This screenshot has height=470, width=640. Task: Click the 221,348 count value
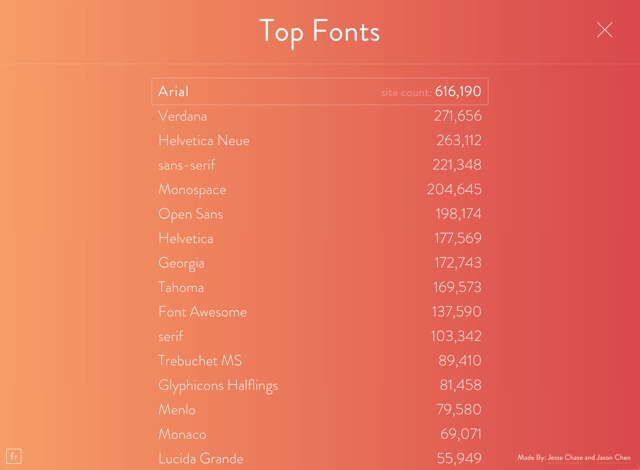457,165
